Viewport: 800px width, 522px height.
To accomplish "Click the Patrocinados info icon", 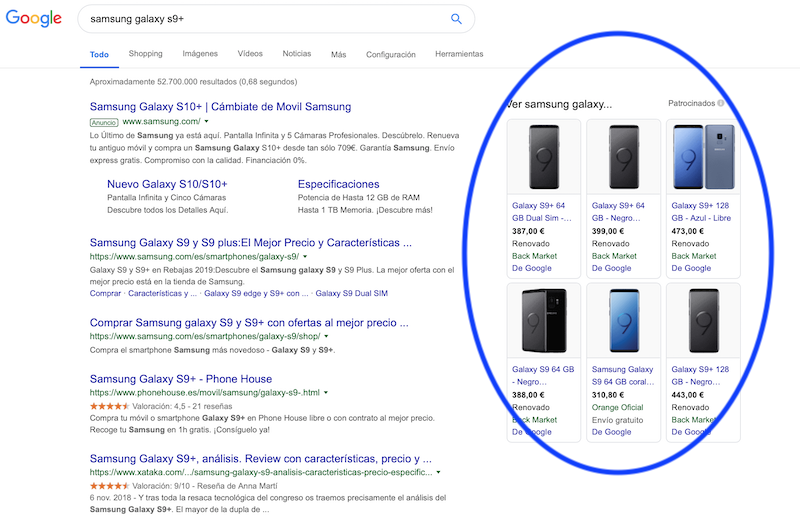I will click(x=720, y=103).
